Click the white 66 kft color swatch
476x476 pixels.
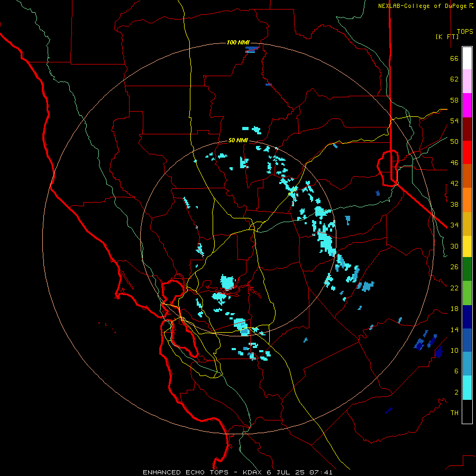click(467, 58)
